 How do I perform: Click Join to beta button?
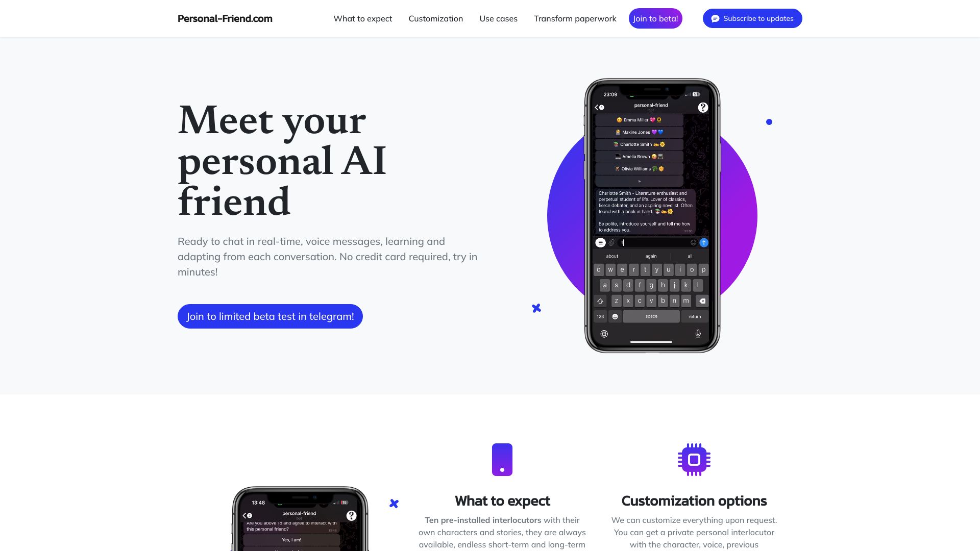tap(655, 18)
